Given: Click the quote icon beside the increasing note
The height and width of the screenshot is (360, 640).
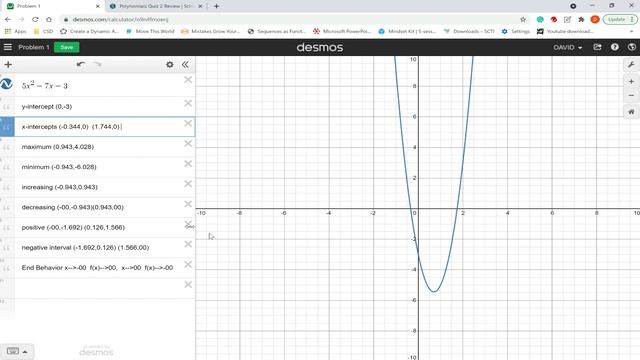Looking at the screenshot, I should coord(6,188).
